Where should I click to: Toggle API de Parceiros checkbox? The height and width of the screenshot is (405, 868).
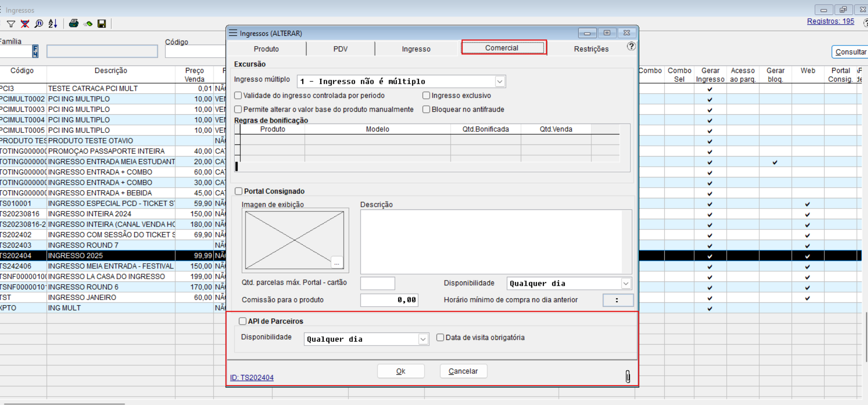click(242, 321)
